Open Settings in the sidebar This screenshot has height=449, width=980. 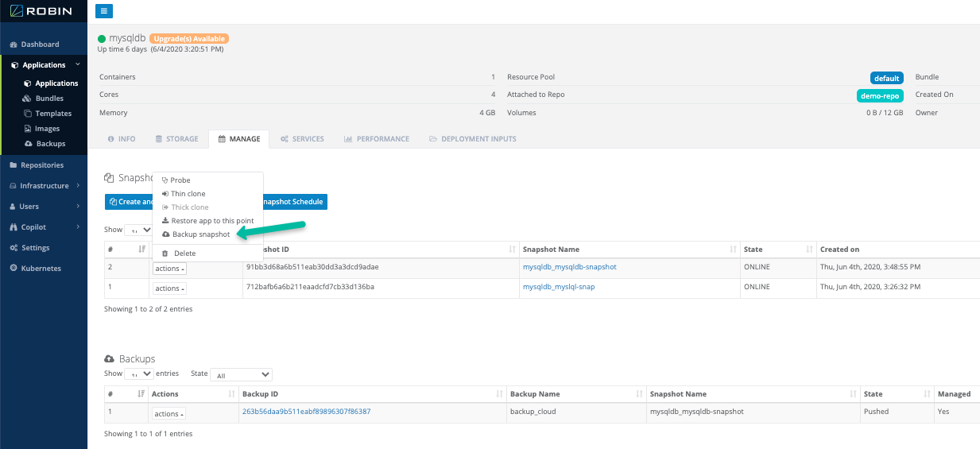(35, 248)
